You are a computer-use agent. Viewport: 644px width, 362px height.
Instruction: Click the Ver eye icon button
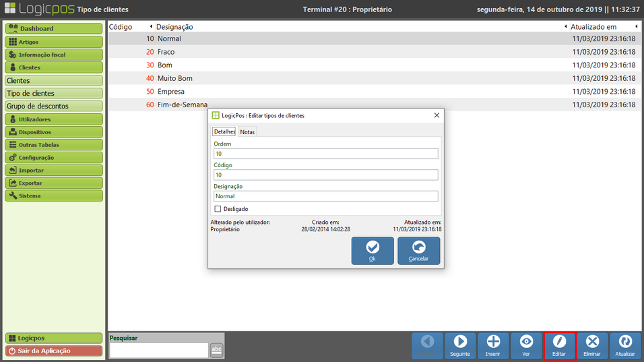pos(526,345)
